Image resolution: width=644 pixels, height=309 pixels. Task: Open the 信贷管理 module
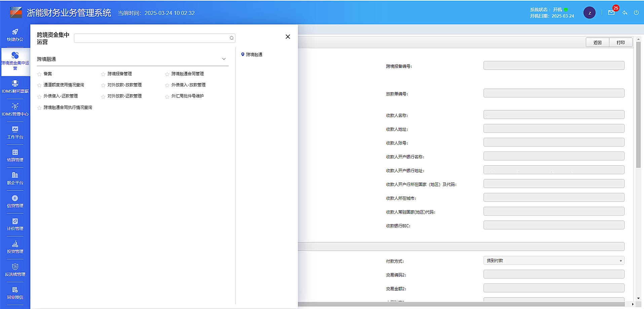coord(15,201)
